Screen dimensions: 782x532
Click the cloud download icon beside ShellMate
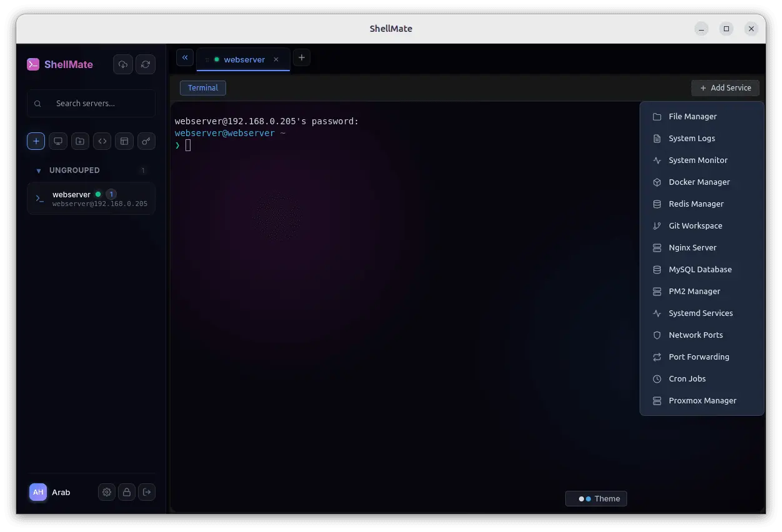pos(123,64)
